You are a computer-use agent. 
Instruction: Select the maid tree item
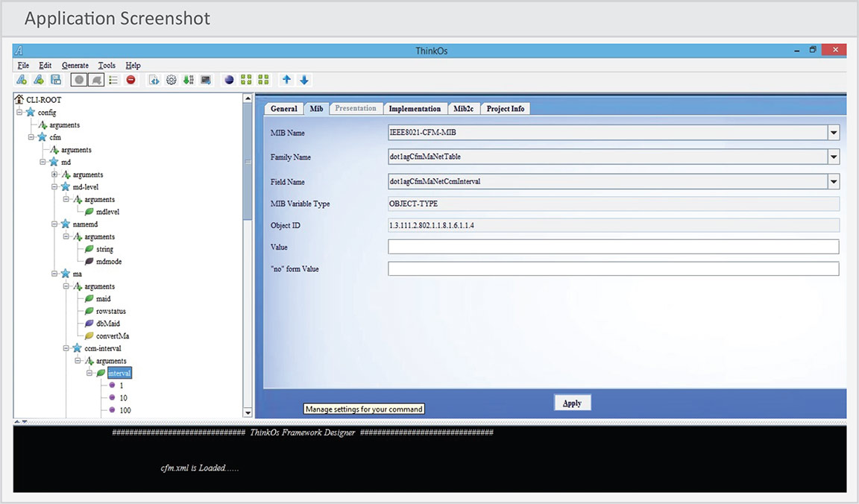104,298
